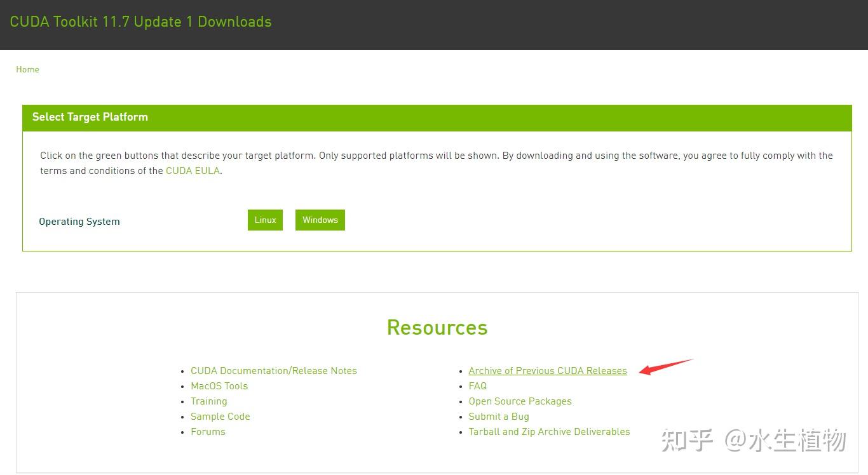Click the Operating System label
This screenshot has height=475, width=868.
click(79, 222)
